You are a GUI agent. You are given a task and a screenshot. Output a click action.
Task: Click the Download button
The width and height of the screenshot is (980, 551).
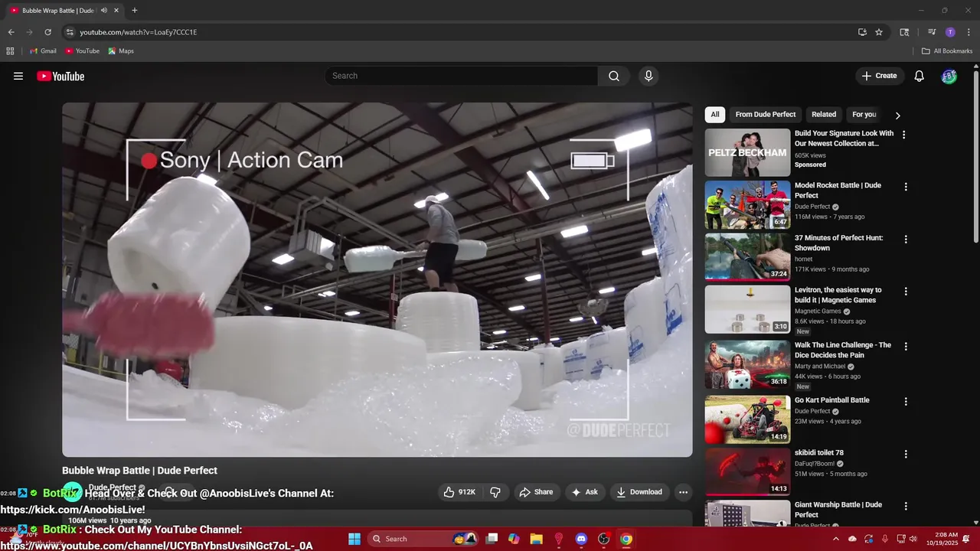point(639,492)
